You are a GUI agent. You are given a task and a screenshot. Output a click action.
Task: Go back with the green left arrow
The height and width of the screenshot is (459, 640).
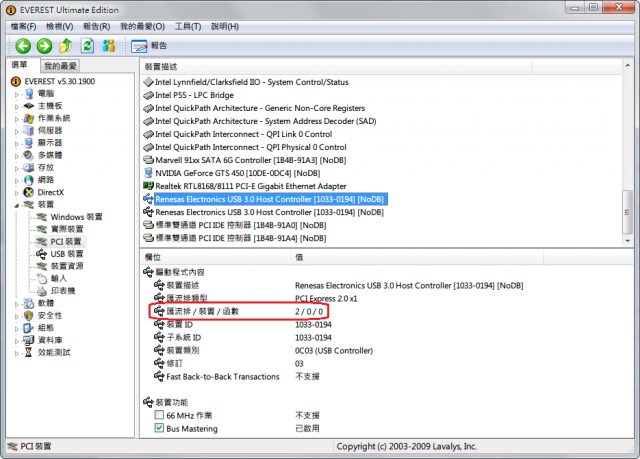pyautogui.click(x=23, y=46)
